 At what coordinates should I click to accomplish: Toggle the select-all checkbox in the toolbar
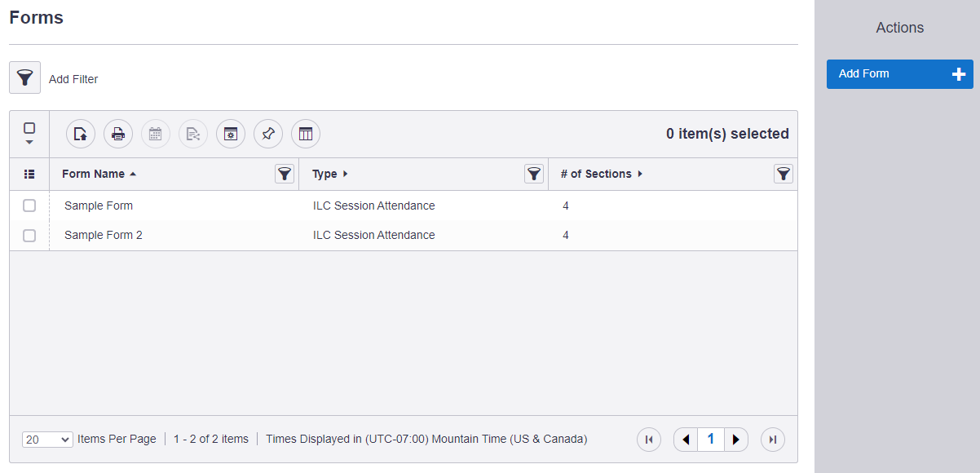tap(29, 128)
